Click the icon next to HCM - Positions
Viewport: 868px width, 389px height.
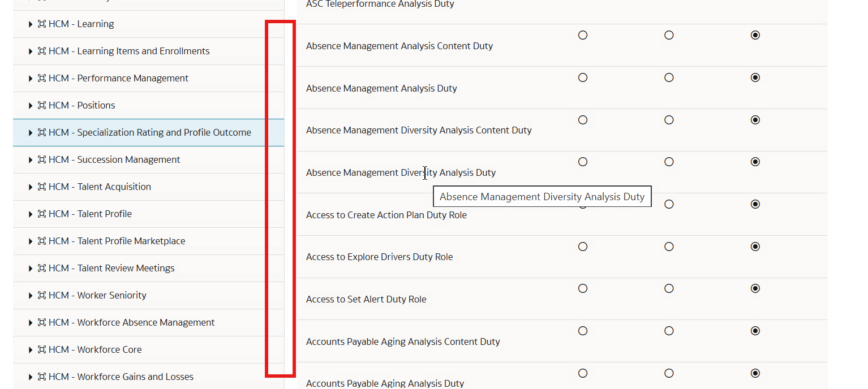[x=42, y=105]
